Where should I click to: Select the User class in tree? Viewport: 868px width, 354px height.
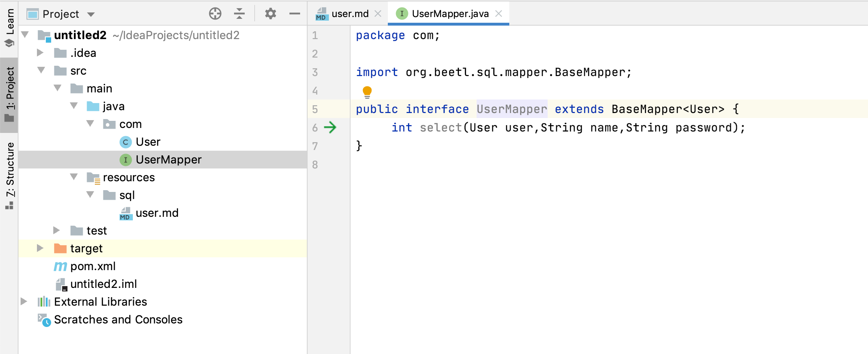coord(148,142)
